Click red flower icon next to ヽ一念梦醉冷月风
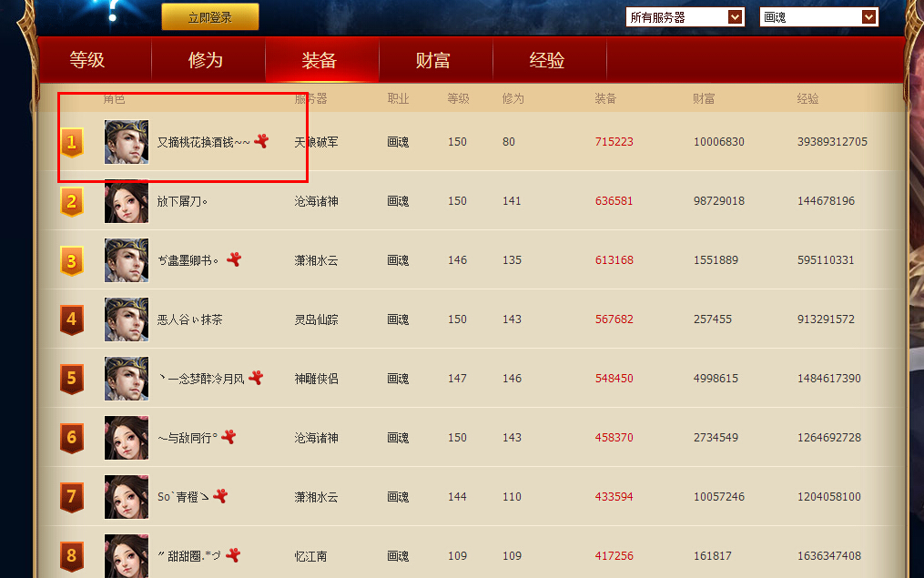The width and height of the screenshot is (924, 578). [256, 378]
